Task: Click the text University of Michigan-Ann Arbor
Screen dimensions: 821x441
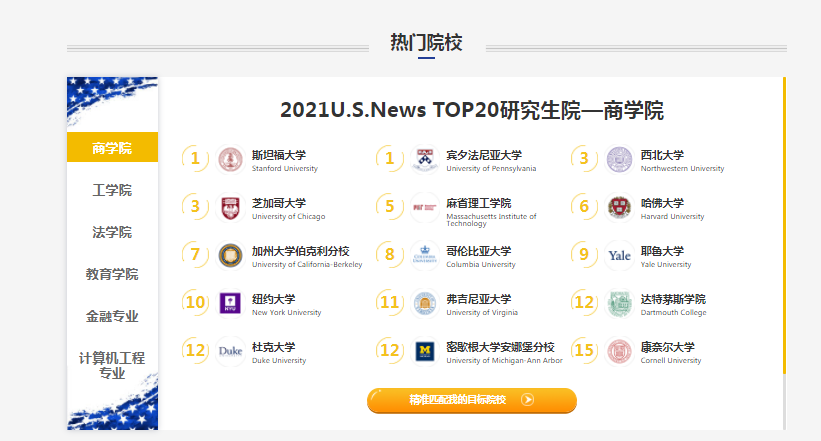Action: (x=504, y=361)
